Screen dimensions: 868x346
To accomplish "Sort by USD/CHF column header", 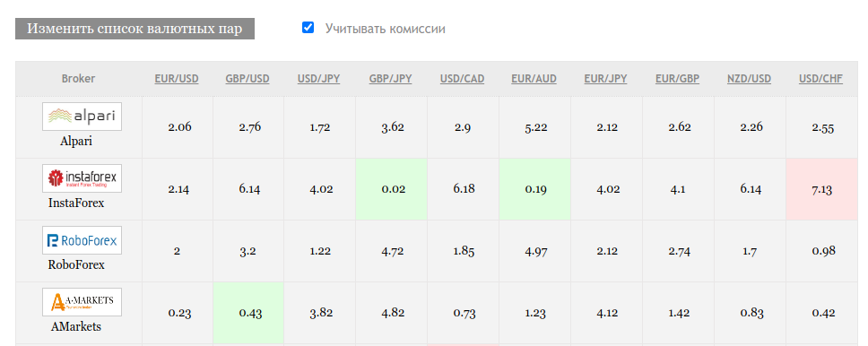I will coord(821,79).
